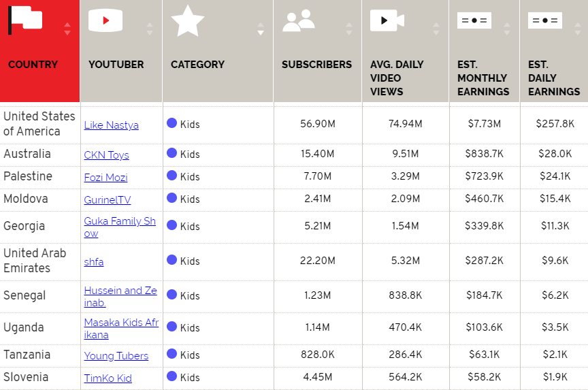
Task: Click the $723.9K monthly earnings value
Action: (484, 176)
